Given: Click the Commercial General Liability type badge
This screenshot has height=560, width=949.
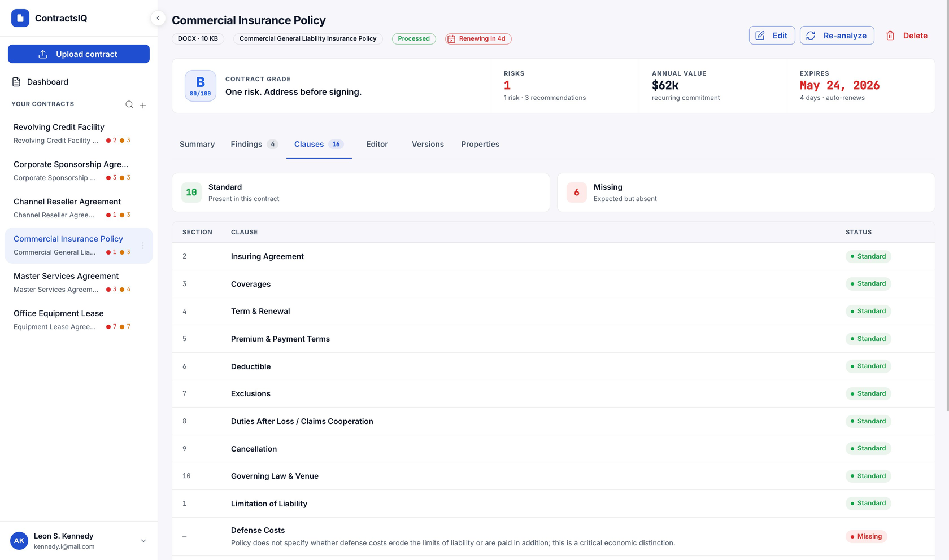Looking at the screenshot, I should (x=308, y=39).
